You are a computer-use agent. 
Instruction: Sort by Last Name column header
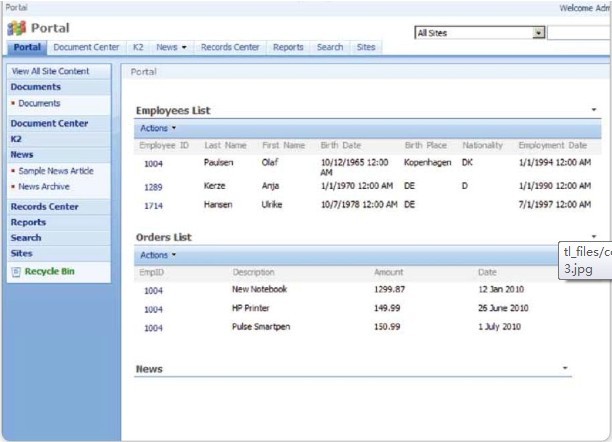pyautogui.click(x=223, y=146)
